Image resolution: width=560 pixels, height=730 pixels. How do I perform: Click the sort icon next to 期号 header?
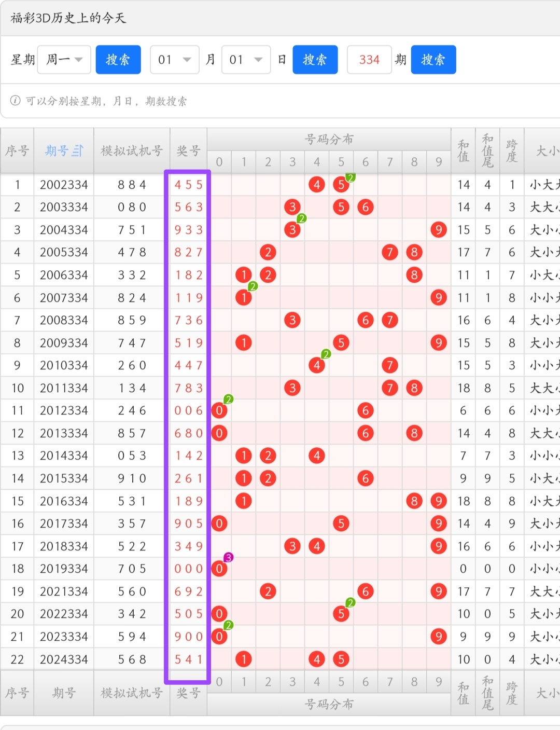(77, 151)
